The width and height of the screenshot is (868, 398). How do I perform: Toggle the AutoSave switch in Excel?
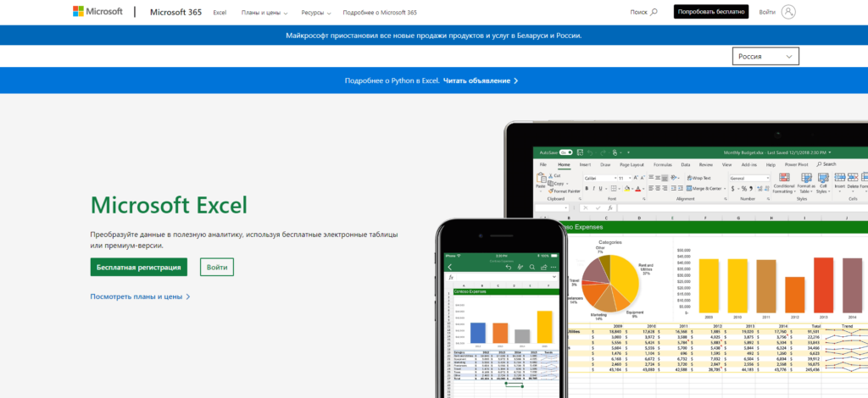click(565, 152)
